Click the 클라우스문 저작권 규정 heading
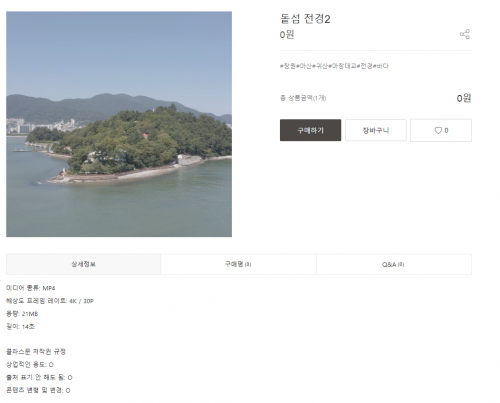This screenshot has height=403, width=500. pos(36,352)
